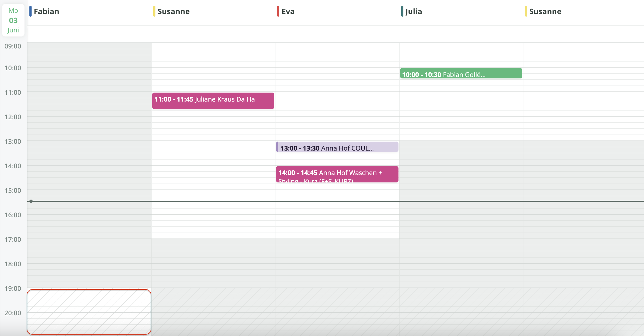
Task: Select the red-outlined hatched slot in Fabian's column
Action: coord(89,312)
